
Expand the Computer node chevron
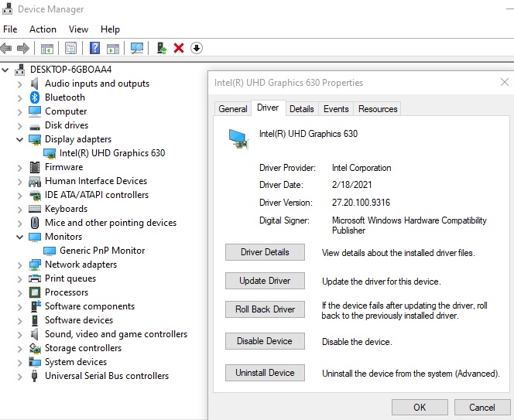coord(19,112)
